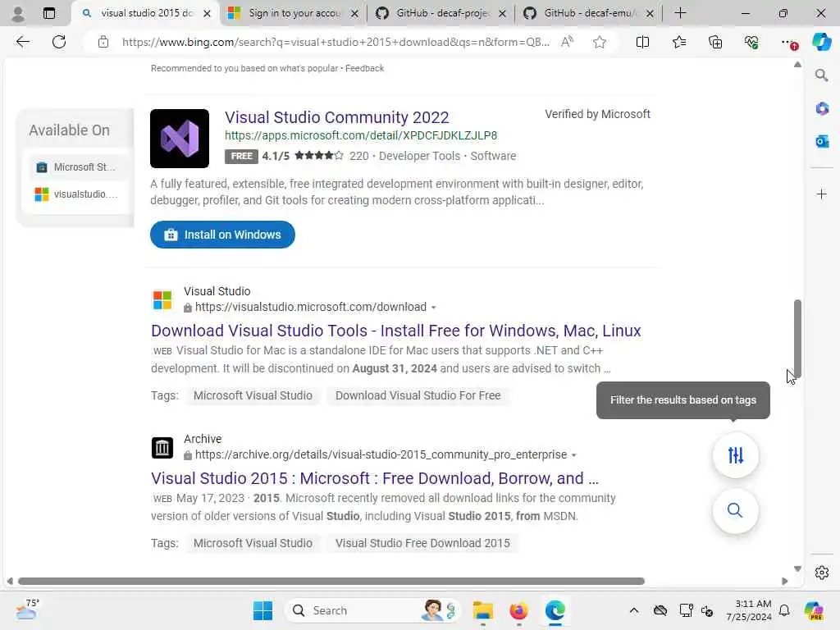
Task: Expand visualstudio.microsoft.com URL dropdown arrow
Action: [x=433, y=308]
